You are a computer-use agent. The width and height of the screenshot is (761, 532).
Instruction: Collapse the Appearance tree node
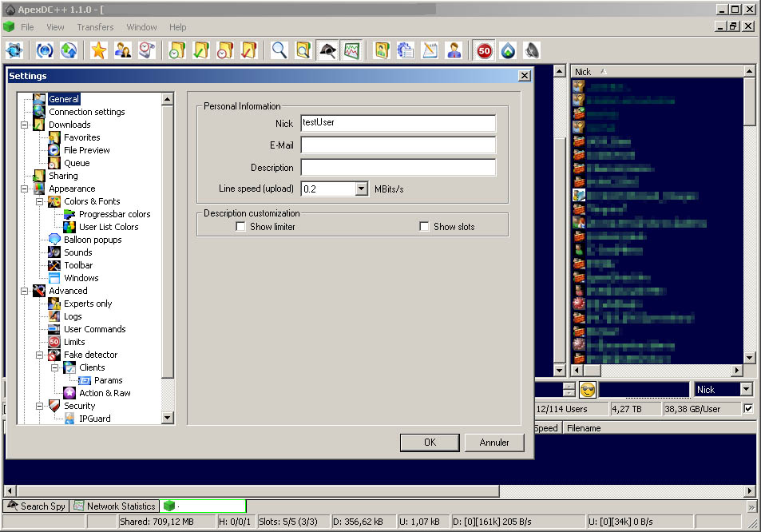click(x=24, y=189)
